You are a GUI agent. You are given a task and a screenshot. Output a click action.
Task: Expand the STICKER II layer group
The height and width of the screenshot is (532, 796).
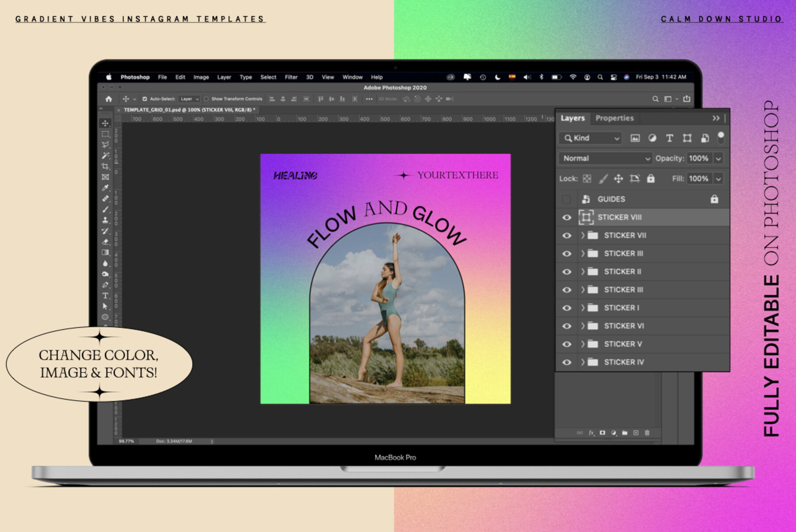(x=583, y=272)
